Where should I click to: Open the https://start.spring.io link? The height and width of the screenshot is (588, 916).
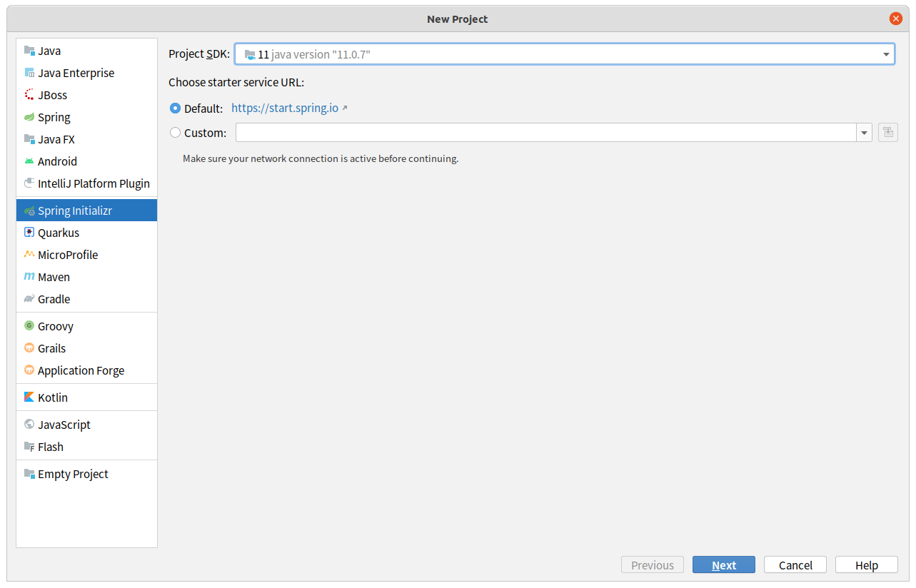coord(285,108)
